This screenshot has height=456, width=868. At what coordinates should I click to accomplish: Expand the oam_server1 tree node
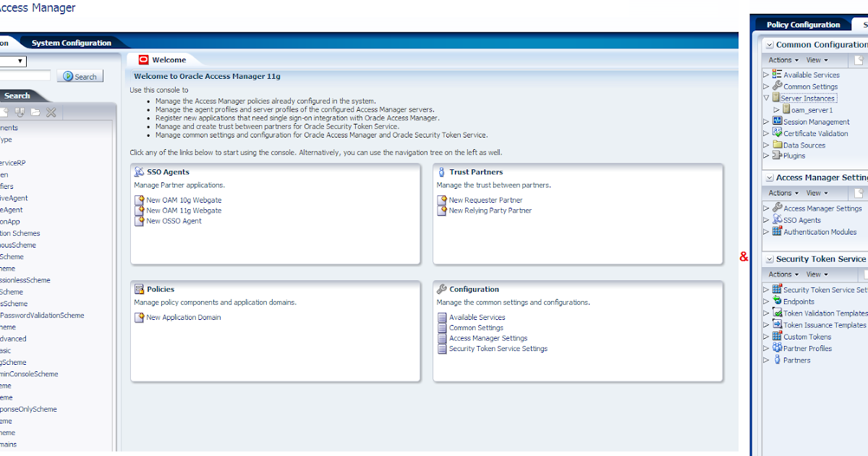(777, 110)
